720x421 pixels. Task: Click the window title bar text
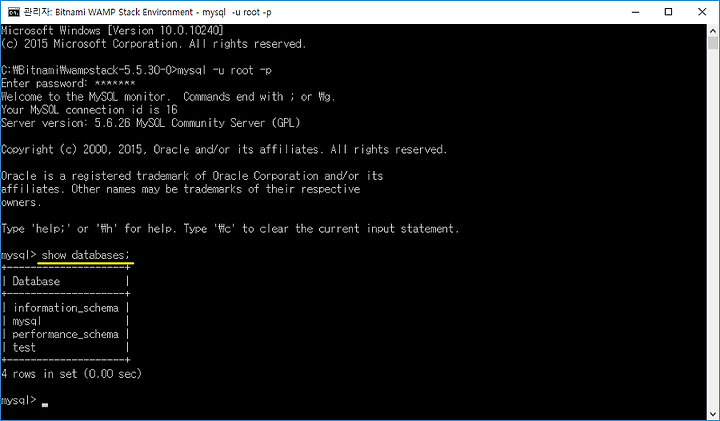pyautogui.click(x=147, y=12)
